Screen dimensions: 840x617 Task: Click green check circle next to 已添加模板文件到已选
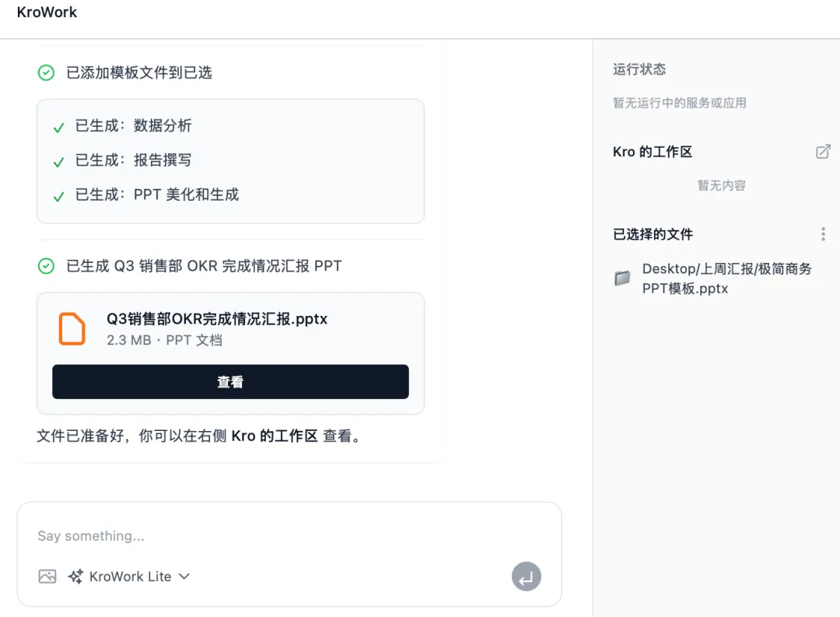coord(47,73)
